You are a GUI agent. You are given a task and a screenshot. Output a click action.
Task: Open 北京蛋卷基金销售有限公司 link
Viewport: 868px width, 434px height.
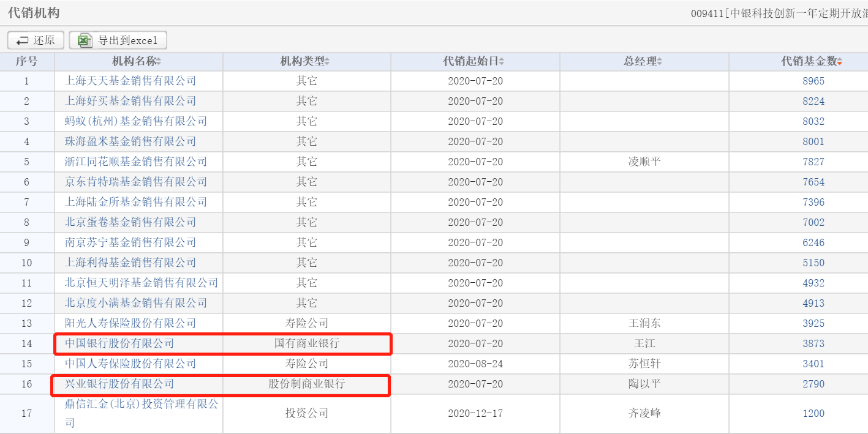(130, 222)
